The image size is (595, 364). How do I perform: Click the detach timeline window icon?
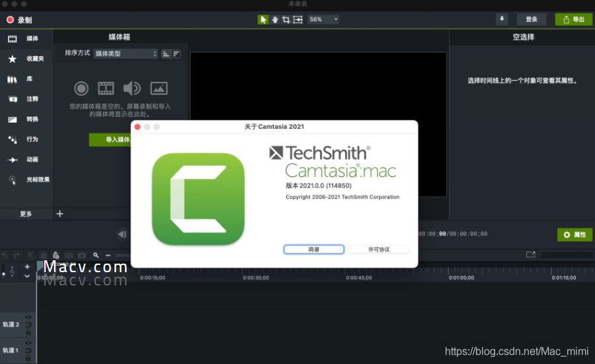530,254
